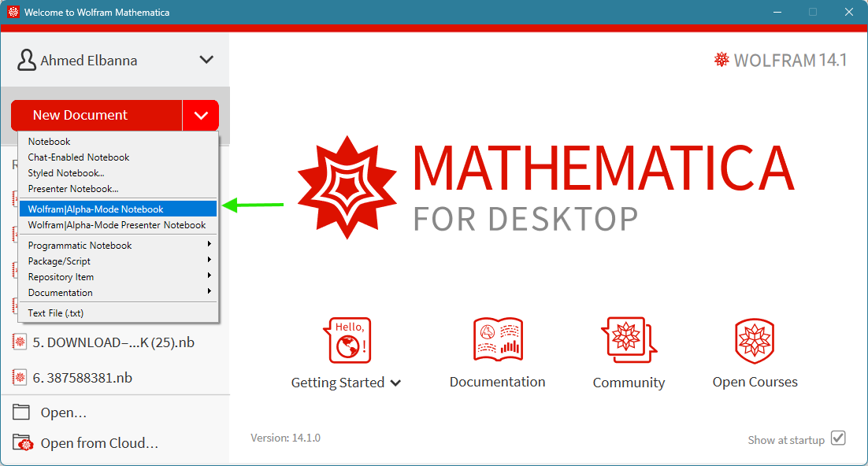Expand the Ahmed Elbanna account dropdown

(x=206, y=60)
